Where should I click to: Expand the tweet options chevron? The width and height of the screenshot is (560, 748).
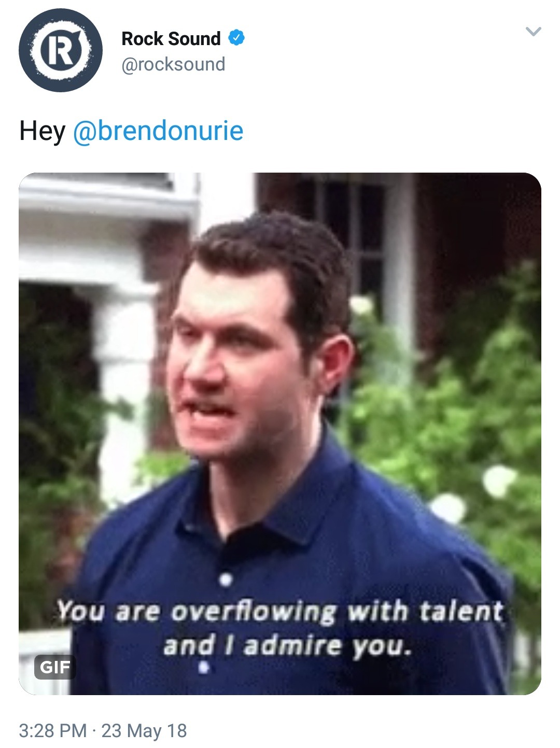click(533, 32)
